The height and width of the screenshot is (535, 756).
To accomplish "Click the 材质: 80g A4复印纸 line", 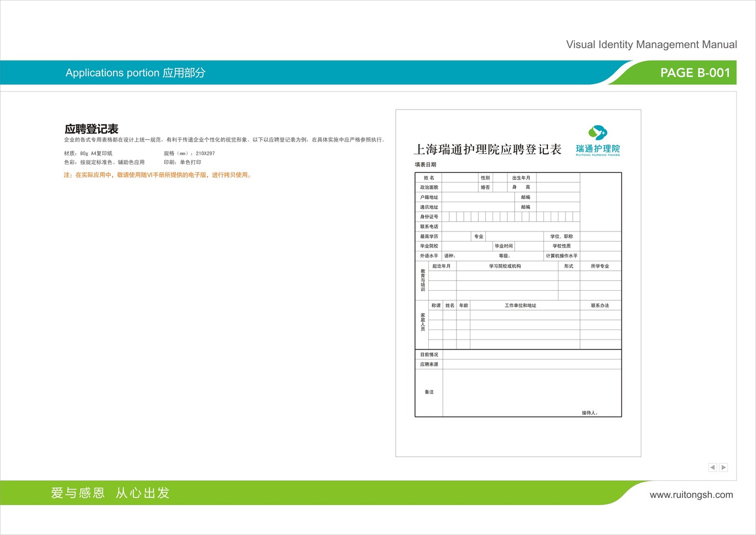I will click(88, 153).
